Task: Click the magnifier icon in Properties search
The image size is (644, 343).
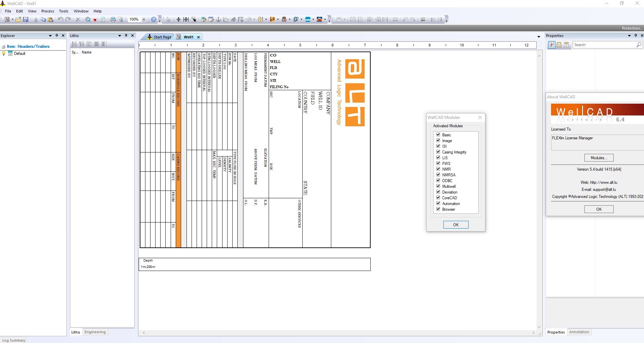Action: tap(639, 45)
